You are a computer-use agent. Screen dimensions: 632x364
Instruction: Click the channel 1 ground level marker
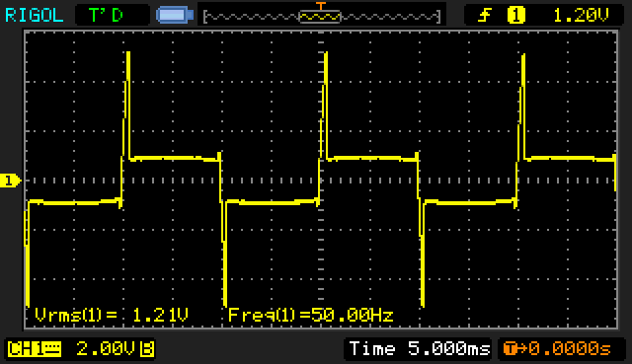coord(10,181)
